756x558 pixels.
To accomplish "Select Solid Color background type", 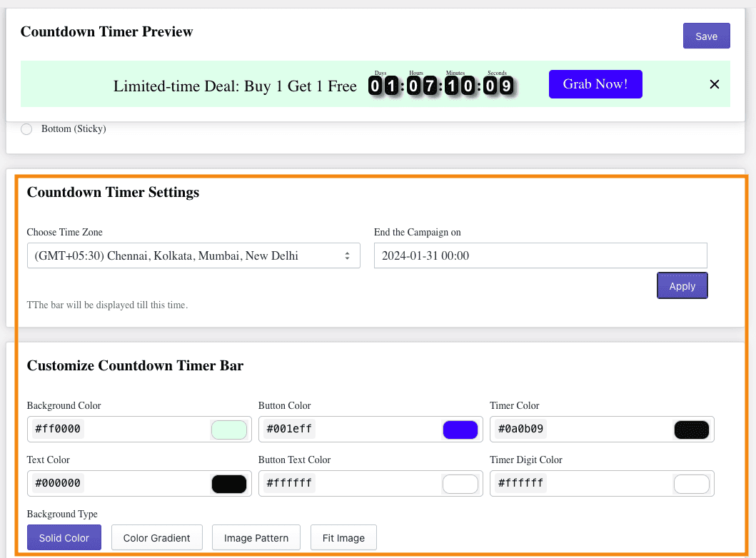I will (x=64, y=537).
